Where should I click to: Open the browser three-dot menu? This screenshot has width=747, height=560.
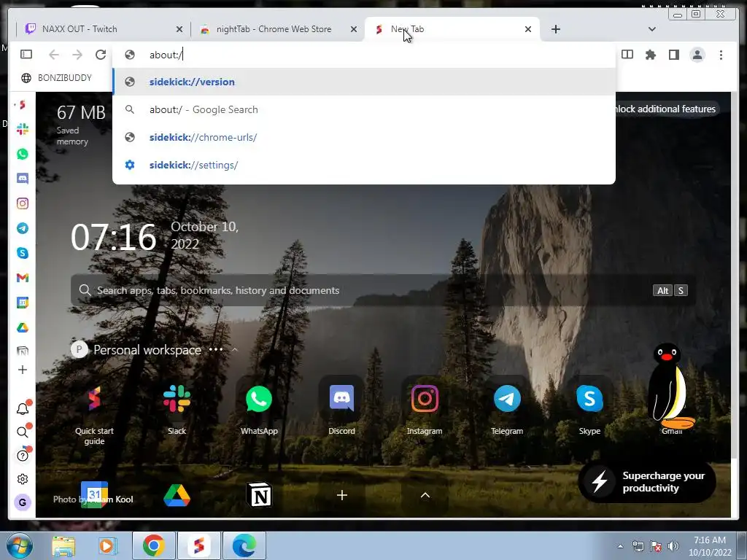tap(721, 55)
